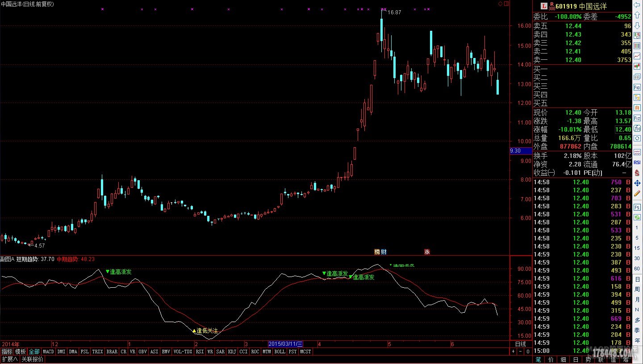This screenshot has height=364, width=643.
Task: Click the report list icon with checkmark
Action: tap(637, 35)
